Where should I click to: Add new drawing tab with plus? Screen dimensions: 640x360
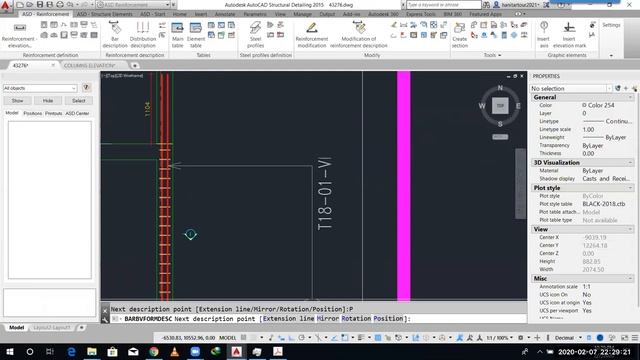pos(134,65)
